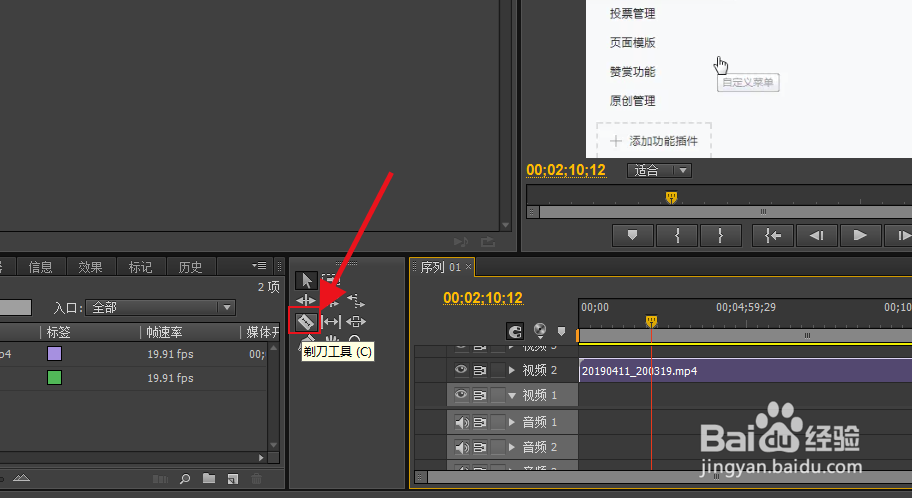The image size is (912, 498).
Task: Mute the 音频 2 track speaker
Action: click(462, 447)
